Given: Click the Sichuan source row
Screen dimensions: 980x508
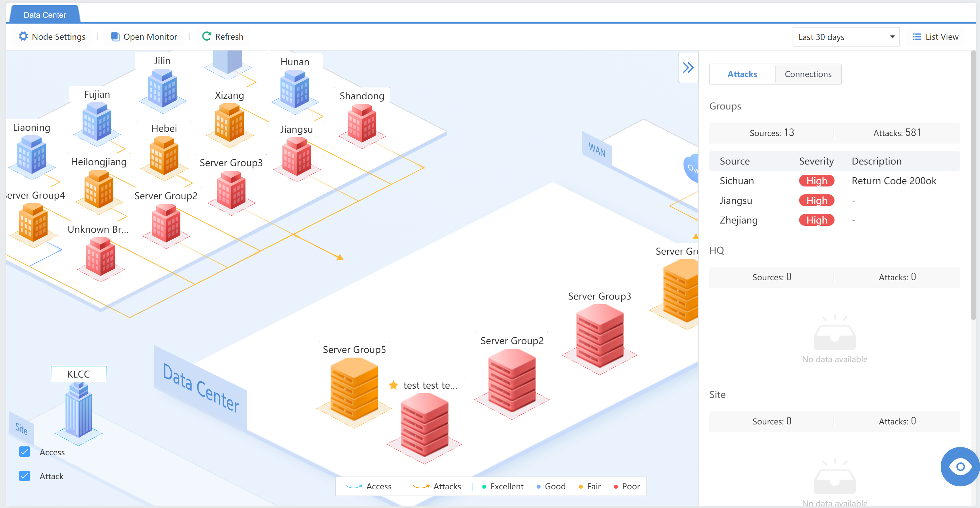Looking at the screenshot, I should [737, 181].
